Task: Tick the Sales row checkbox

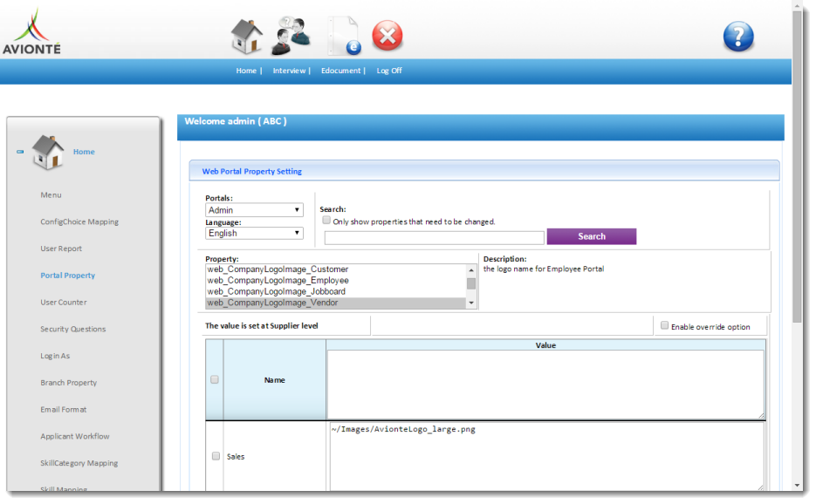Action: pyautogui.click(x=216, y=456)
